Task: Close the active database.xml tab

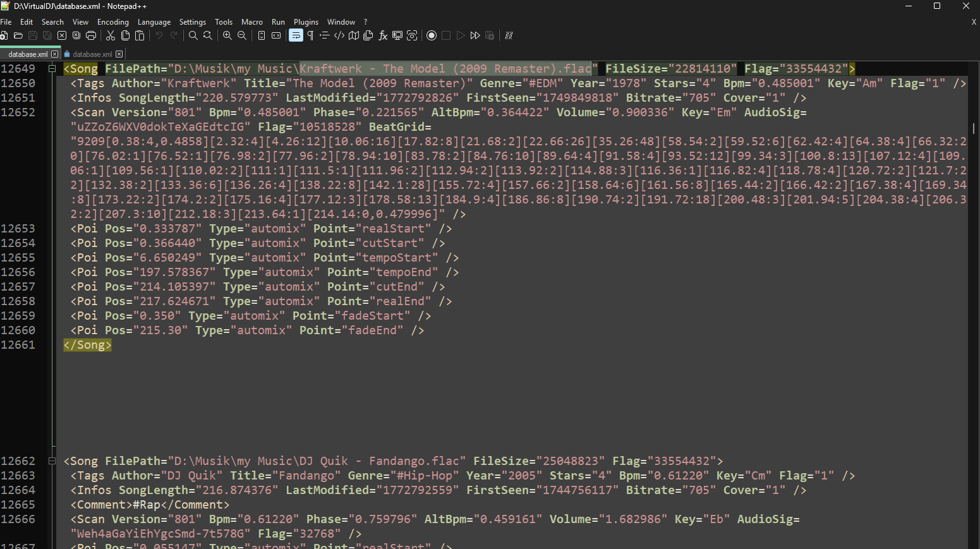Action: (55, 54)
